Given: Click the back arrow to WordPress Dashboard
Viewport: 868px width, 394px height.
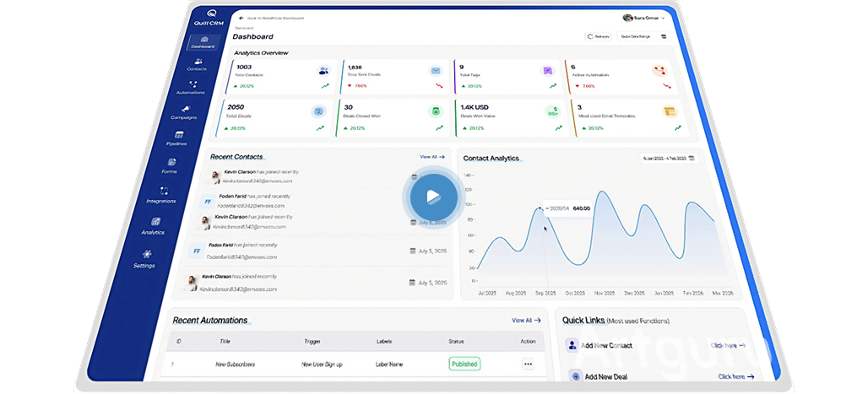Looking at the screenshot, I should [x=241, y=17].
